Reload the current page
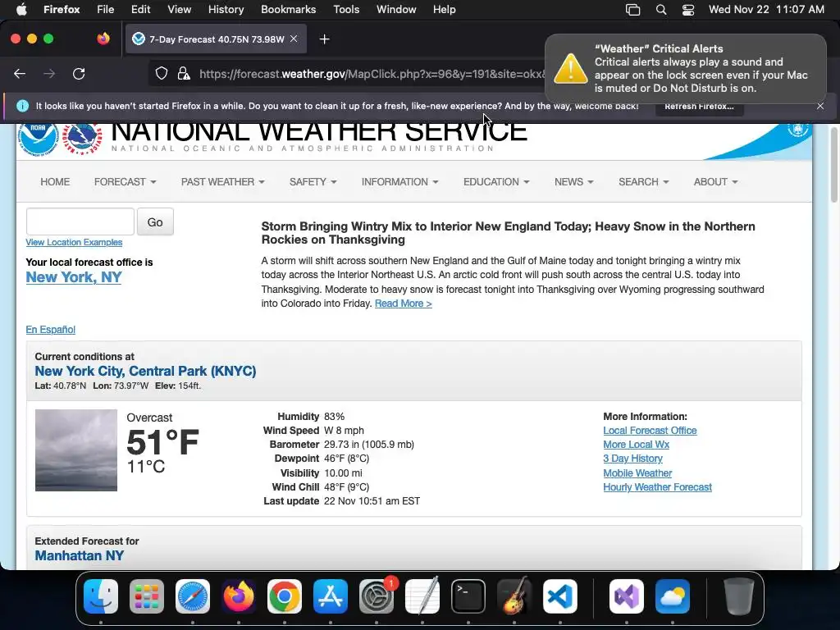 [x=79, y=74]
